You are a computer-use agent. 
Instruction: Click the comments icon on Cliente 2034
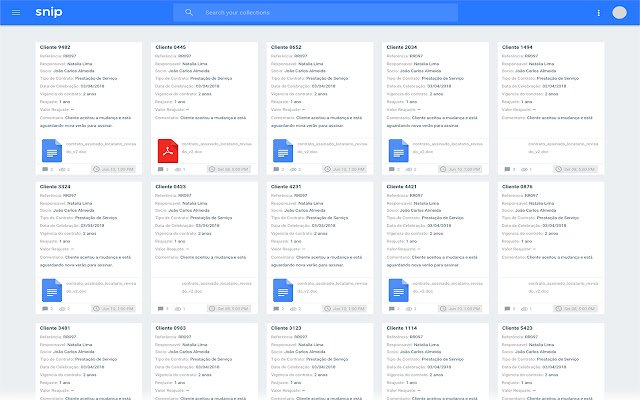click(391, 169)
